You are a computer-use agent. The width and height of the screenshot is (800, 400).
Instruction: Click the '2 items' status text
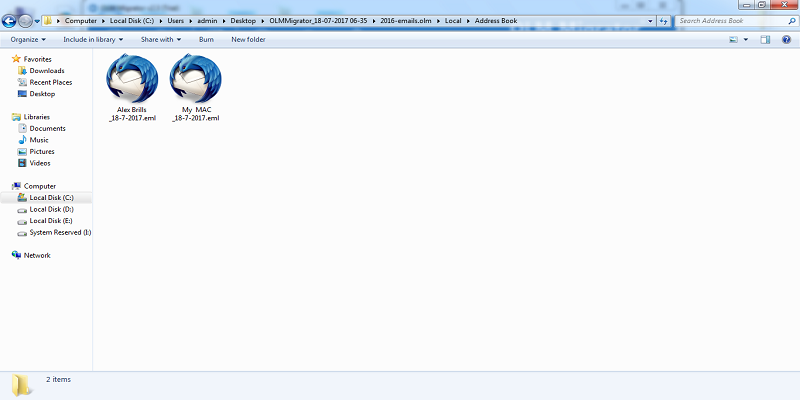click(58, 380)
